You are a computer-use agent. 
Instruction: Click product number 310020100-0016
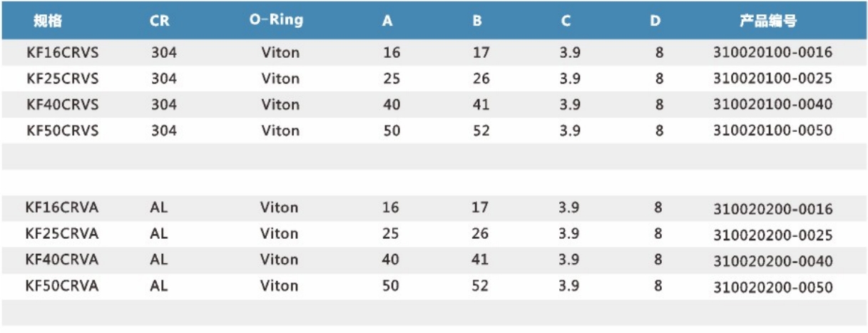(772, 52)
